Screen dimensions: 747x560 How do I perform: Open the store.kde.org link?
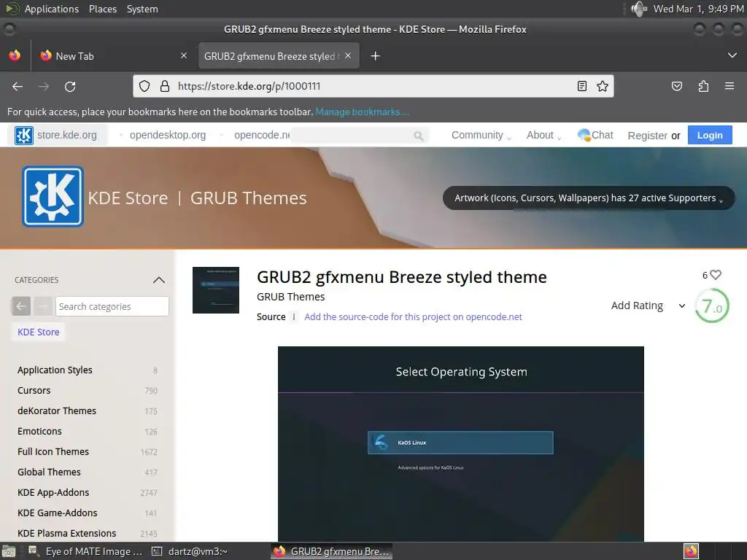coord(66,135)
